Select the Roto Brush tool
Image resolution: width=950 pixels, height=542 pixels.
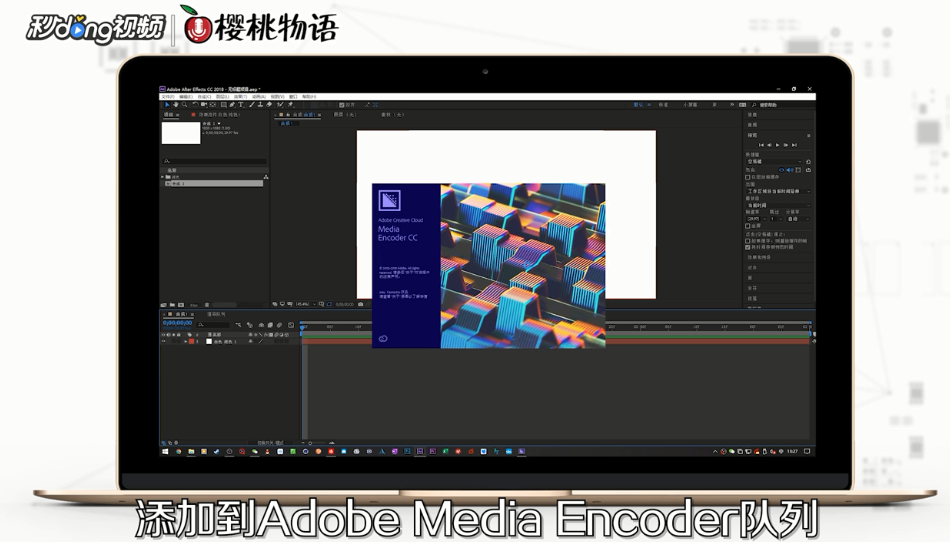tap(279, 105)
